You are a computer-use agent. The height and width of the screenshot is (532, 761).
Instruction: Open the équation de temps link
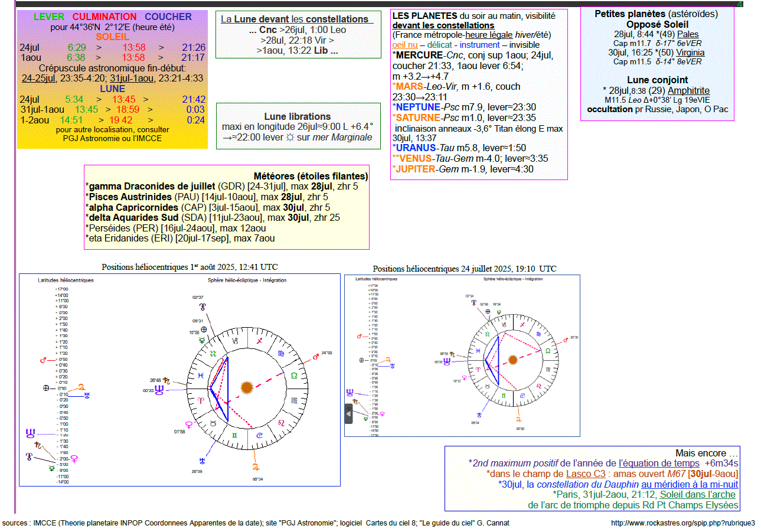click(x=659, y=463)
